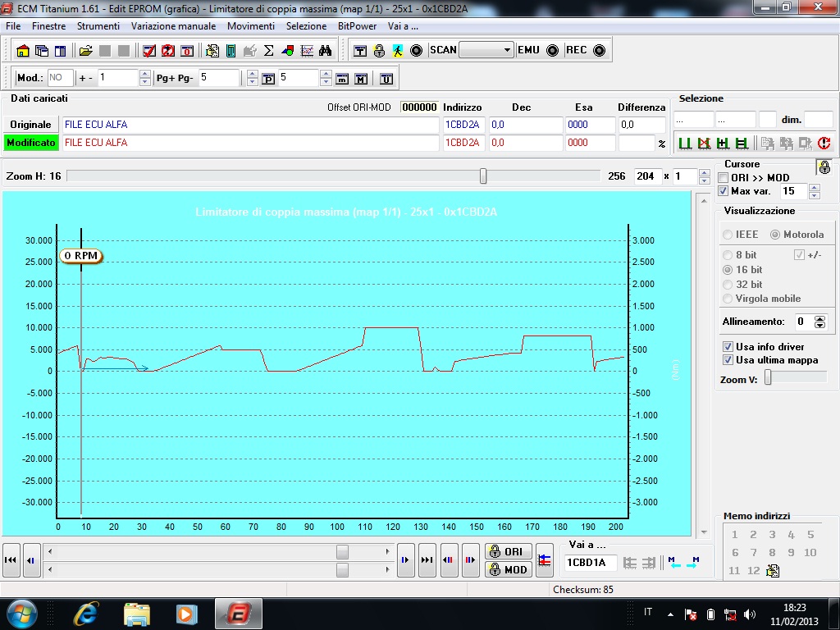Click the green column map icon

tap(231, 51)
